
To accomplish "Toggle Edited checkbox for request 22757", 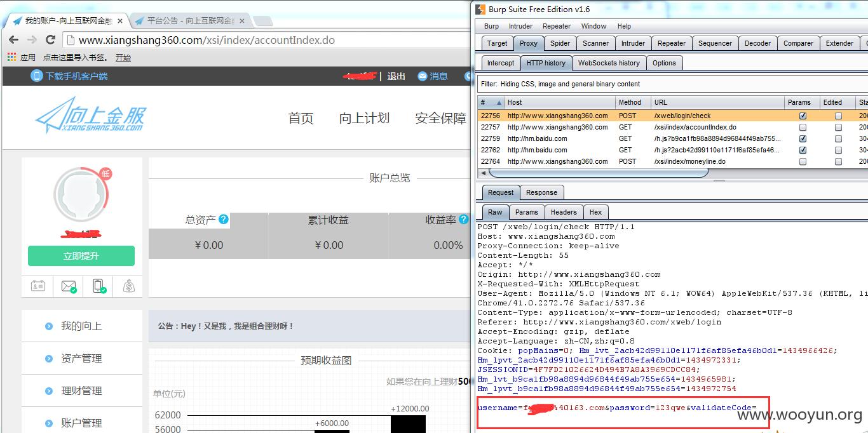I will tap(838, 128).
